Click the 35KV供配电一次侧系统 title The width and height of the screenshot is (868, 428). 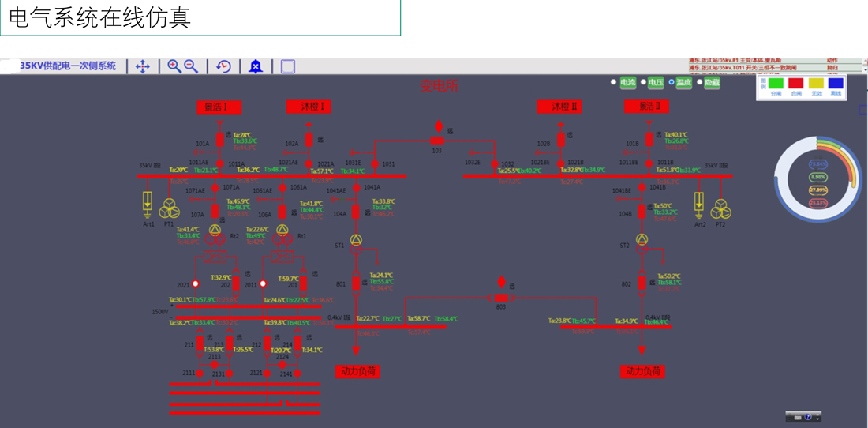(68, 66)
